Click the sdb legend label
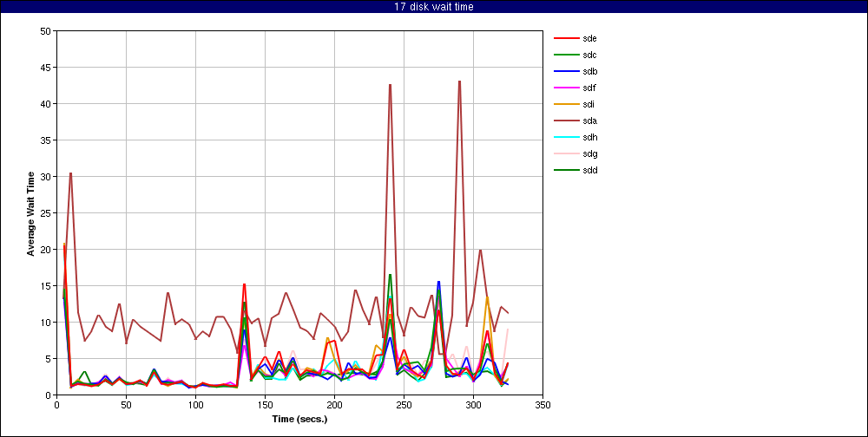 coord(590,71)
